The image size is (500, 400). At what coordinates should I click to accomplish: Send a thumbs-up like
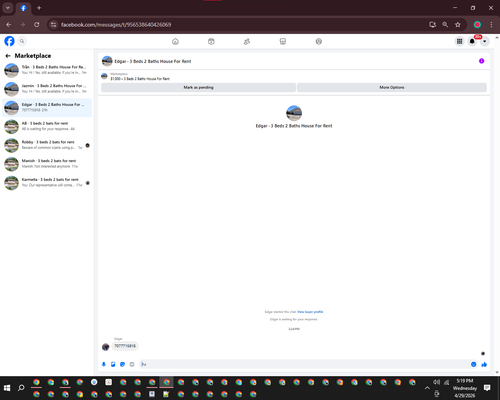484,364
